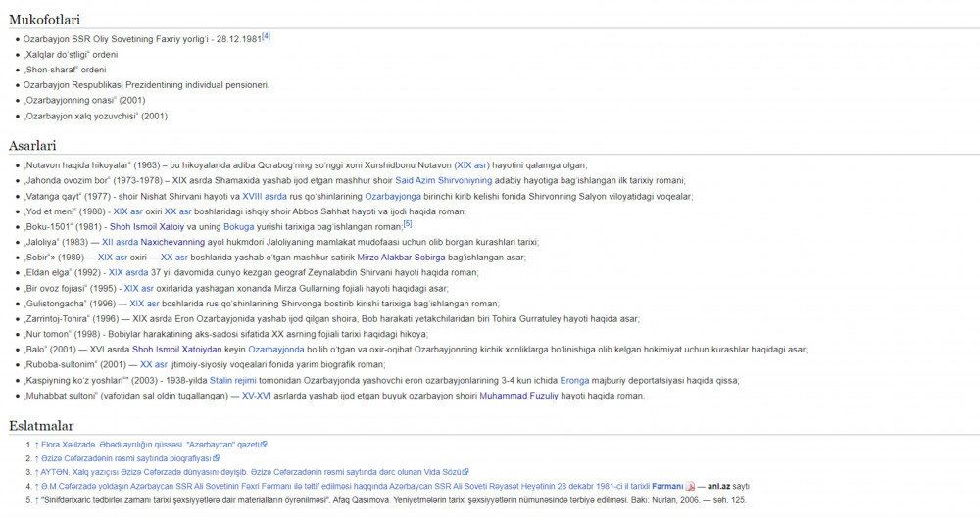Open Əzizə Cəfərzadənin rəsmi saytında bioqrafiyası link
This screenshot has height=517, width=980.
click(x=126, y=458)
